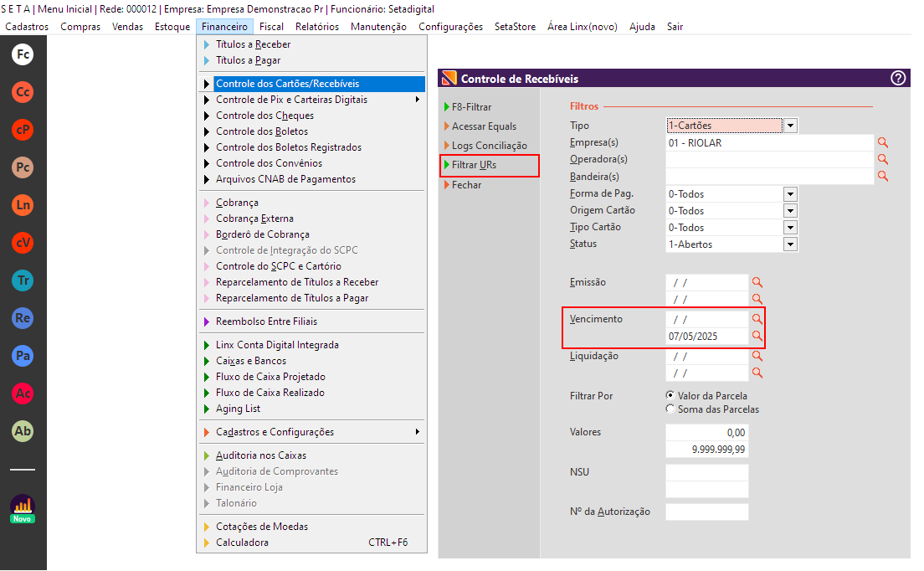Expand Cadastros e Configurações submenu
The image size is (924, 571).
point(417,432)
